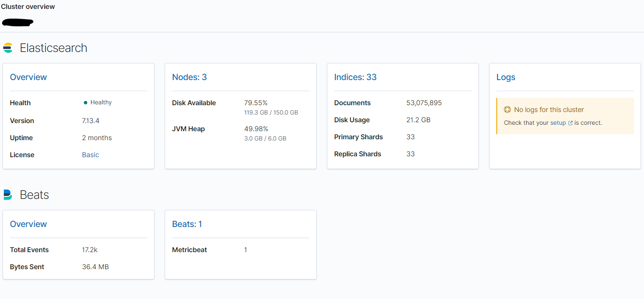644x299 pixels.
Task: Select the version value 7.13.4
Action: 91,121
